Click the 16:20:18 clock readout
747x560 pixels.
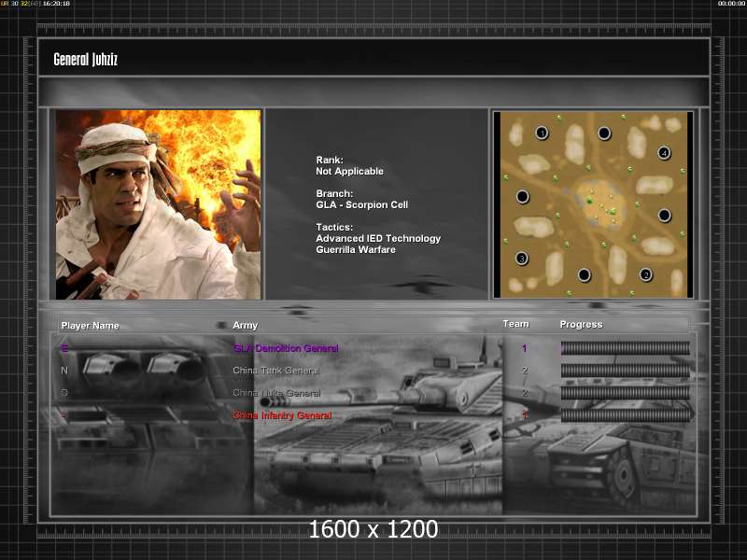pyautogui.click(x=56, y=4)
